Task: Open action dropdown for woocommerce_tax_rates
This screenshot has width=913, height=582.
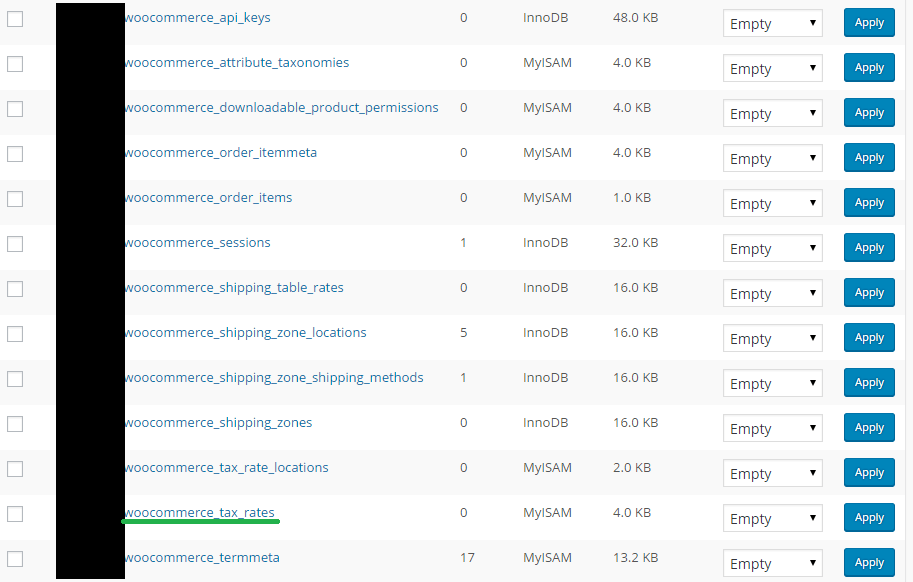Action: 773,518
